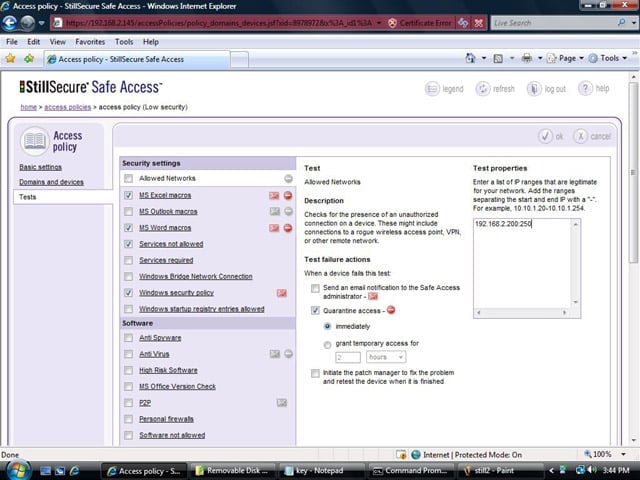Image resolution: width=640 pixels, height=480 pixels.
Task: Open the recent pages dropdown arrow
Action: (x=41, y=23)
